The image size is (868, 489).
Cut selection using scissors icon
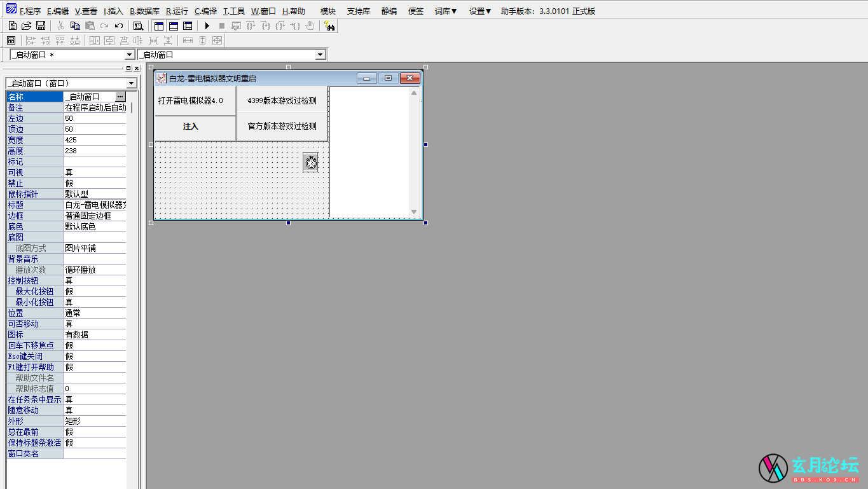[60, 26]
